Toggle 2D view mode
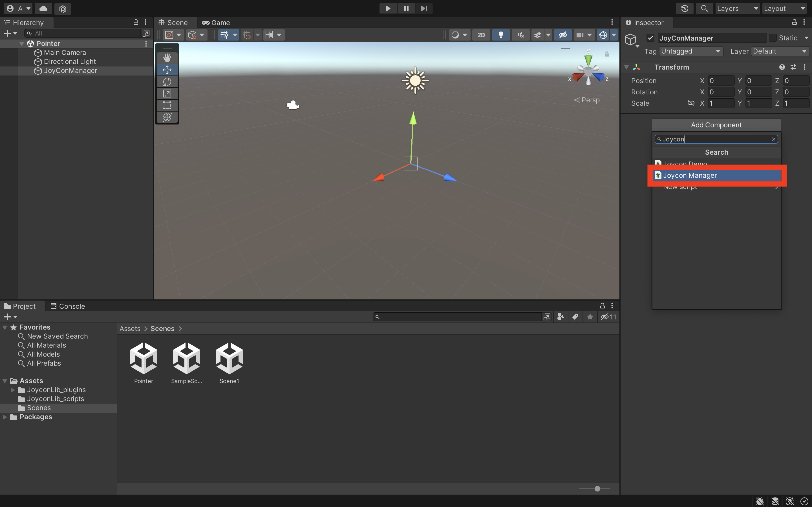Screen dimensions: 812x507 click(x=481, y=35)
